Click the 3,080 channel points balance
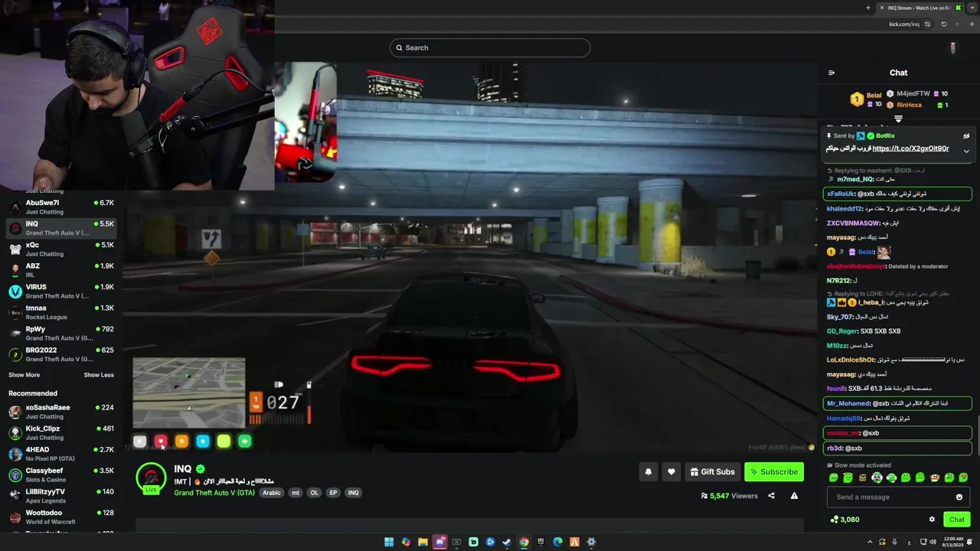The image size is (980, 551). (x=844, y=520)
